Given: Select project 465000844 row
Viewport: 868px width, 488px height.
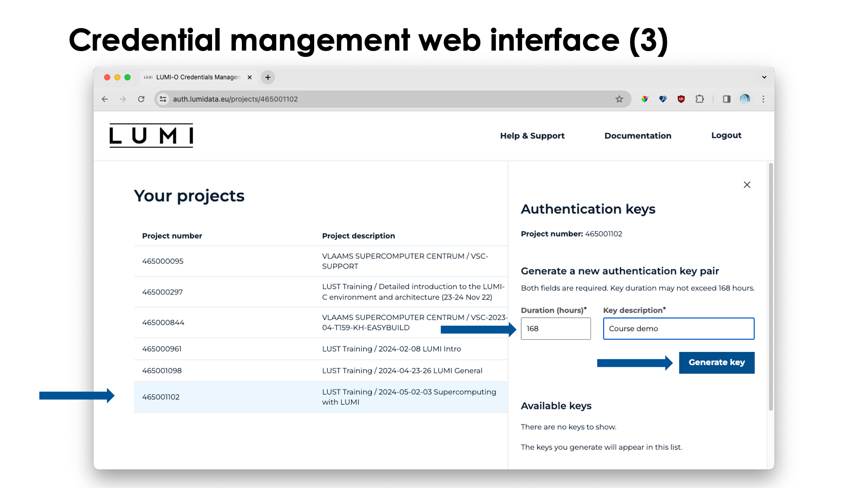Looking at the screenshot, I should [x=321, y=323].
